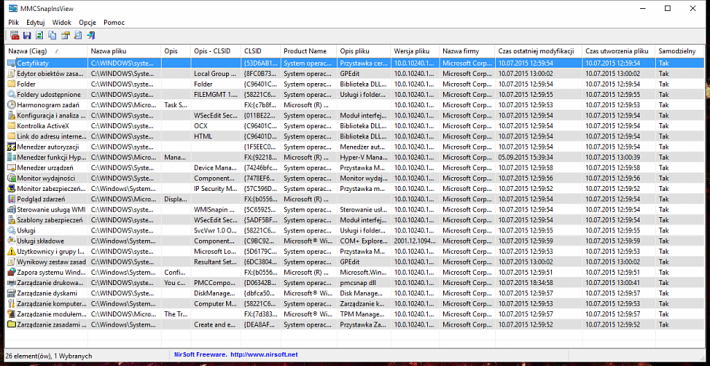Sort by the Samodzielny column header
The width and height of the screenshot is (710, 366).
[680, 51]
